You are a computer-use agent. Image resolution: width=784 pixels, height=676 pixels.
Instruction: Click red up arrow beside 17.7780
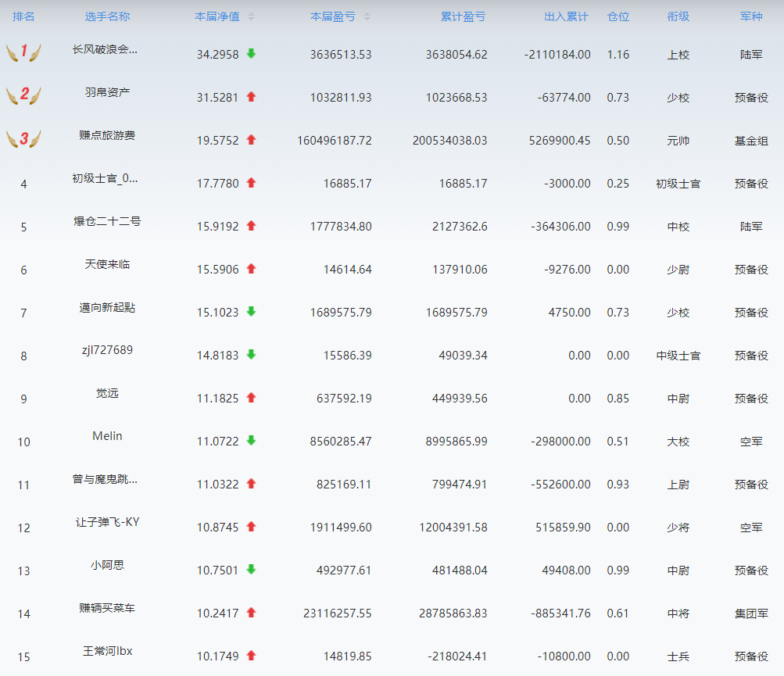[x=251, y=183]
